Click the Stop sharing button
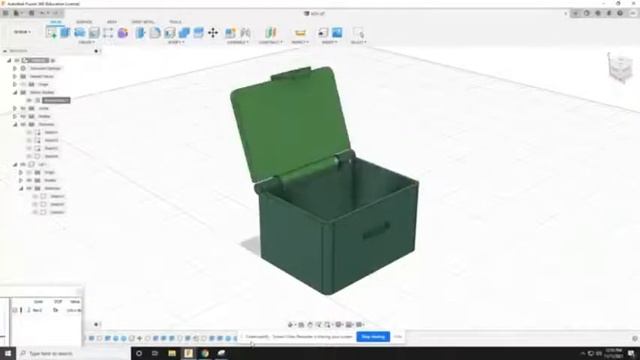This screenshot has height=360, width=640. click(x=373, y=337)
